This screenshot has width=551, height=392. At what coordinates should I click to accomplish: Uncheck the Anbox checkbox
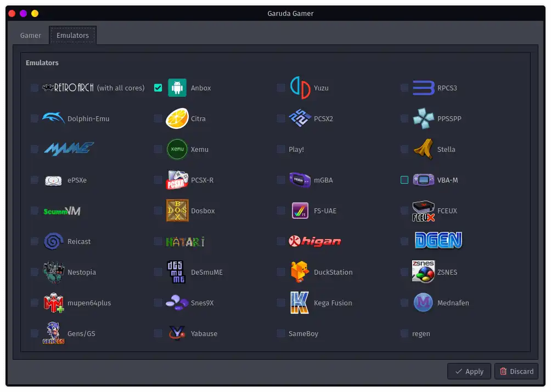pos(158,88)
